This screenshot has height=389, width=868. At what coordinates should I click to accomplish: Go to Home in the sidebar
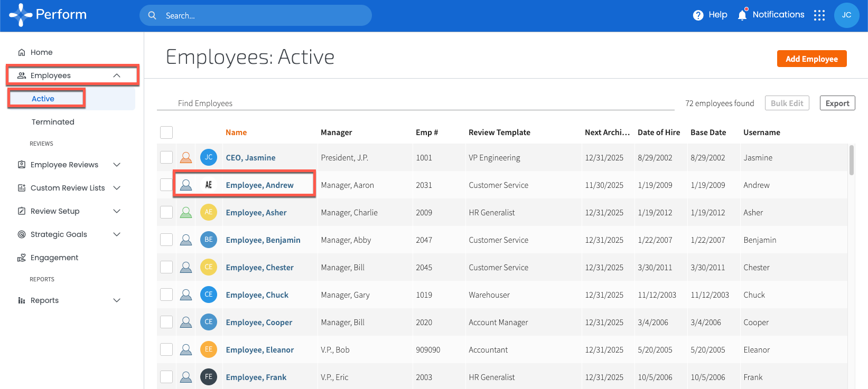coord(41,52)
